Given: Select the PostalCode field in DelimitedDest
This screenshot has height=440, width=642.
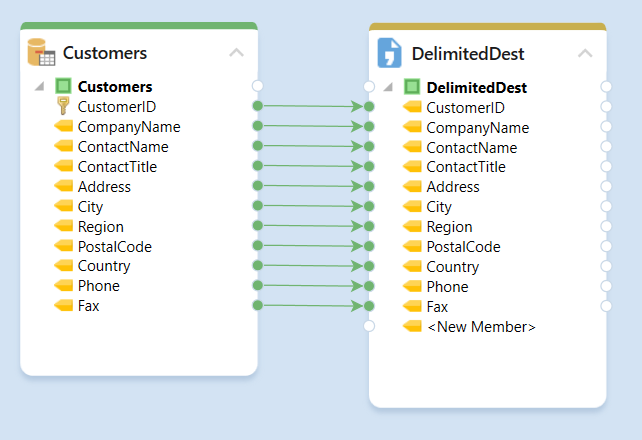Looking at the screenshot, I should click(x=463, y=247).
